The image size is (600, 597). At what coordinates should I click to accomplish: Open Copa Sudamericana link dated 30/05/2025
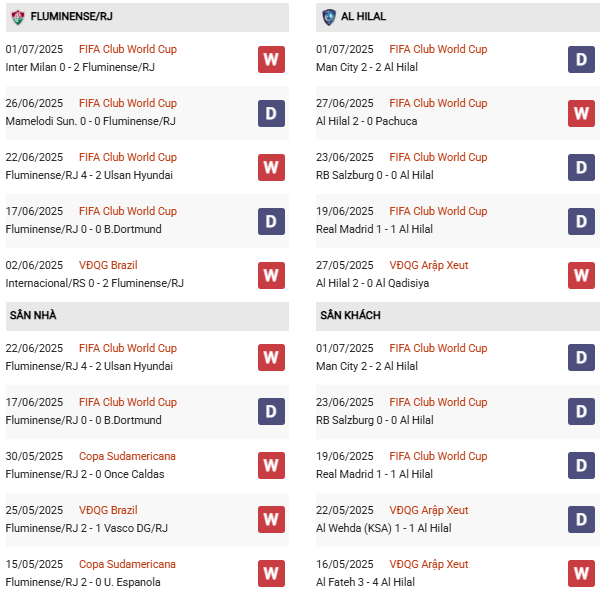[x=127, y=456]
